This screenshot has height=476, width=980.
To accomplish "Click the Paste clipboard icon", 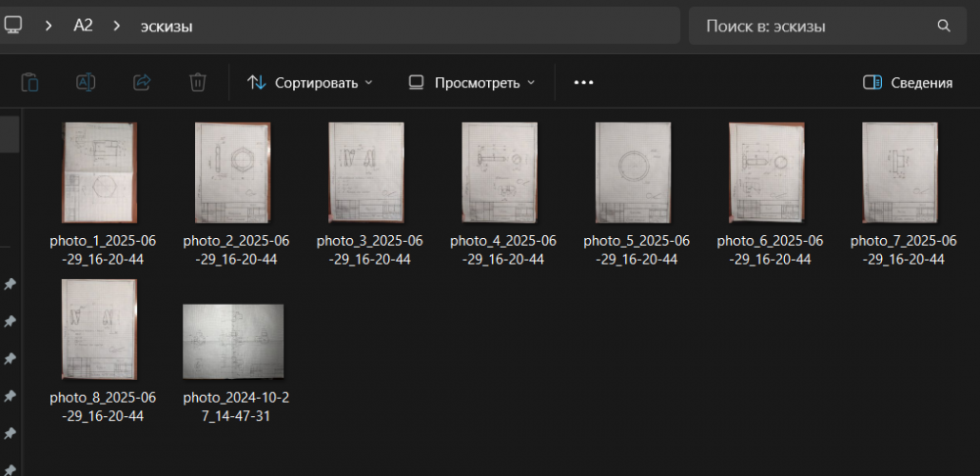I will coord(30,82).
